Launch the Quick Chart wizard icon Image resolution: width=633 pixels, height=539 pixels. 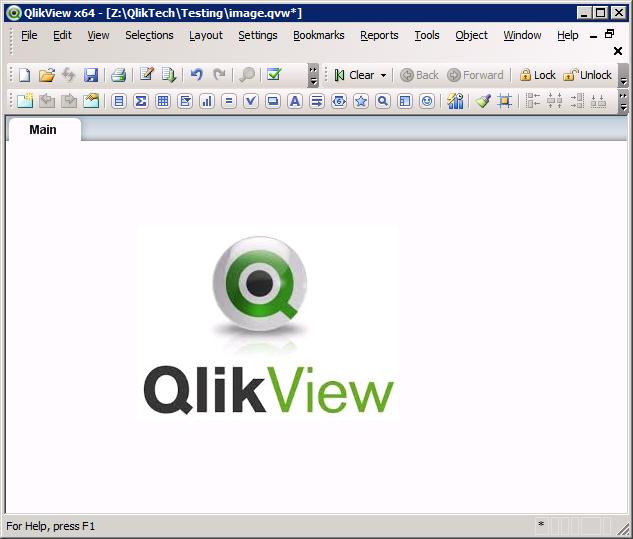point(455,101)
